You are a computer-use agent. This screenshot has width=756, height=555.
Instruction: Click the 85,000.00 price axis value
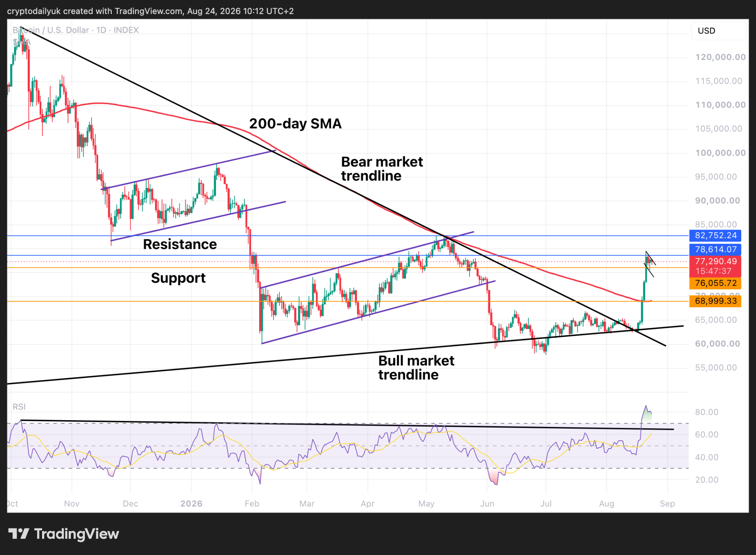click(716, 224)
